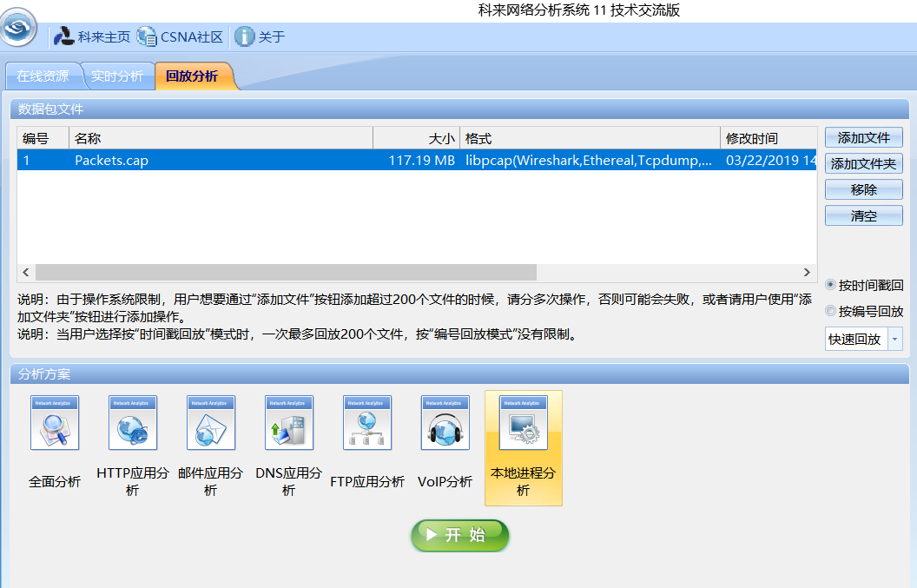Click the libpcap format cell

[x=589, y=161]
